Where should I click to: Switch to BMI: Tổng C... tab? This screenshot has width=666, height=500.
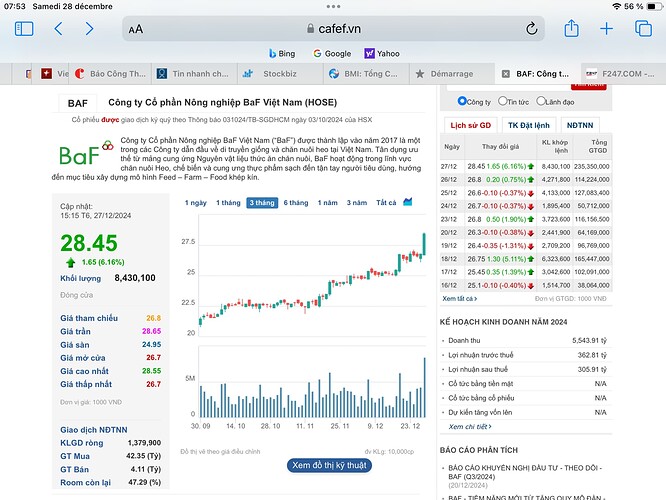366,74
